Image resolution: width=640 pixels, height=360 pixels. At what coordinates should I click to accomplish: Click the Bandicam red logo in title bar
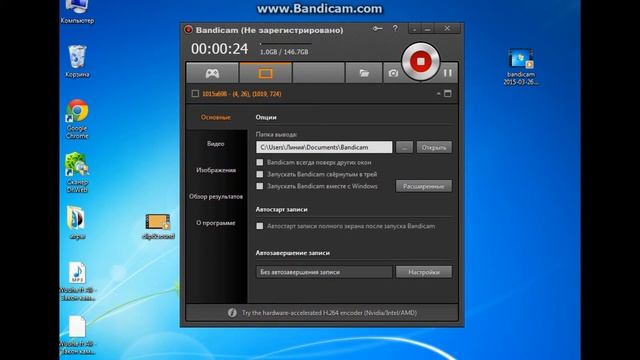[188, 30]
